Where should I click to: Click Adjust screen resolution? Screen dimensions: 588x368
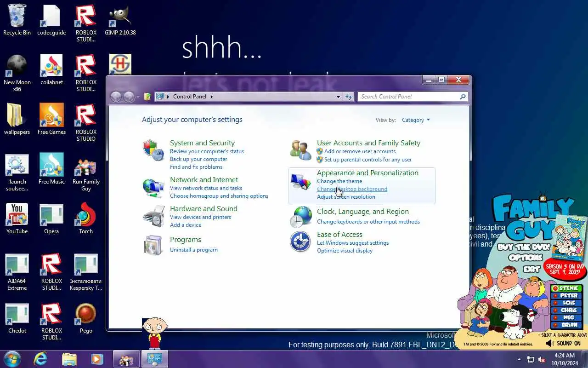pos(346,197)
